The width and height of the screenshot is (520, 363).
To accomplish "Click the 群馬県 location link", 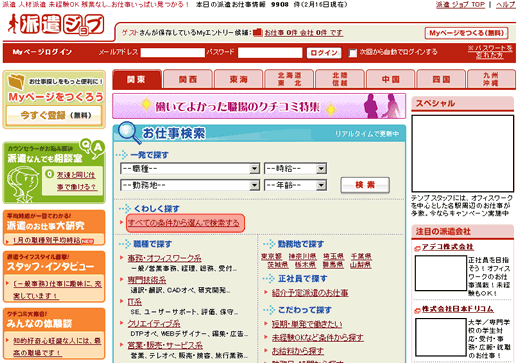I will [x=333, y=265].
